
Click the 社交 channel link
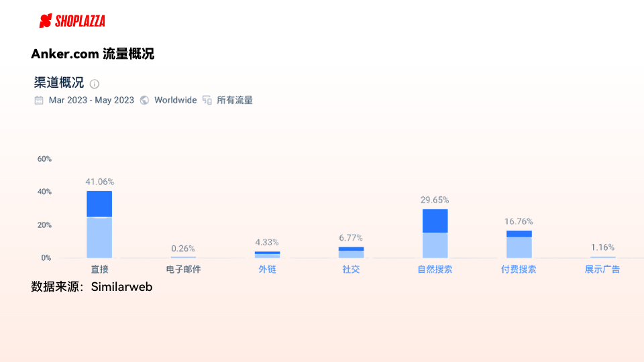351,269
